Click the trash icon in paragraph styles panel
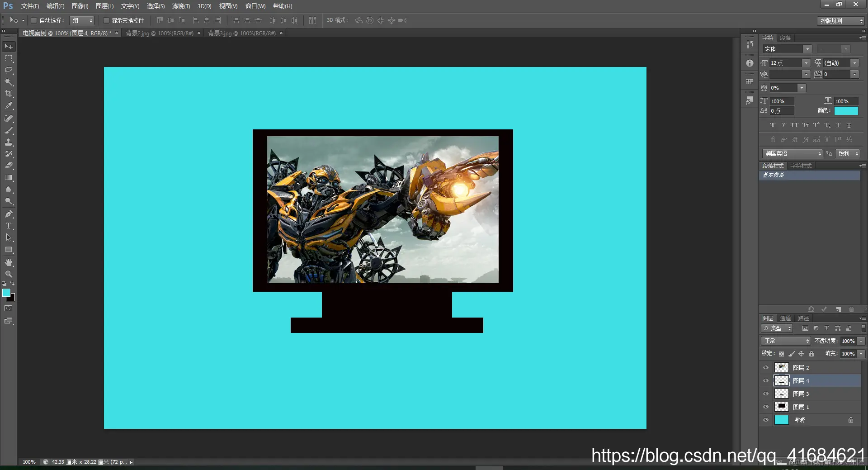 coord(852,309)
